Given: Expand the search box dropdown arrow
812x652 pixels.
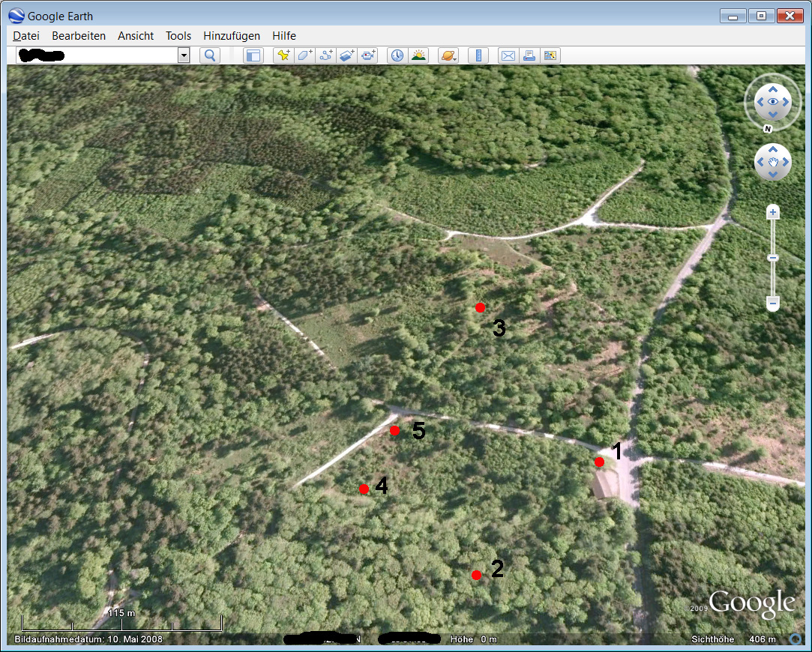Looking at the screenshot, I should pos(184,55).
